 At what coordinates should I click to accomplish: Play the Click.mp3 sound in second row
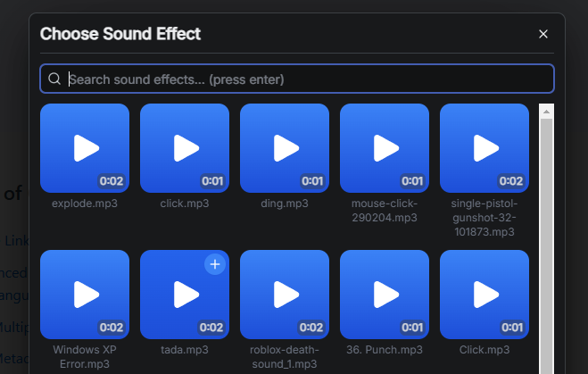point(484,294)
